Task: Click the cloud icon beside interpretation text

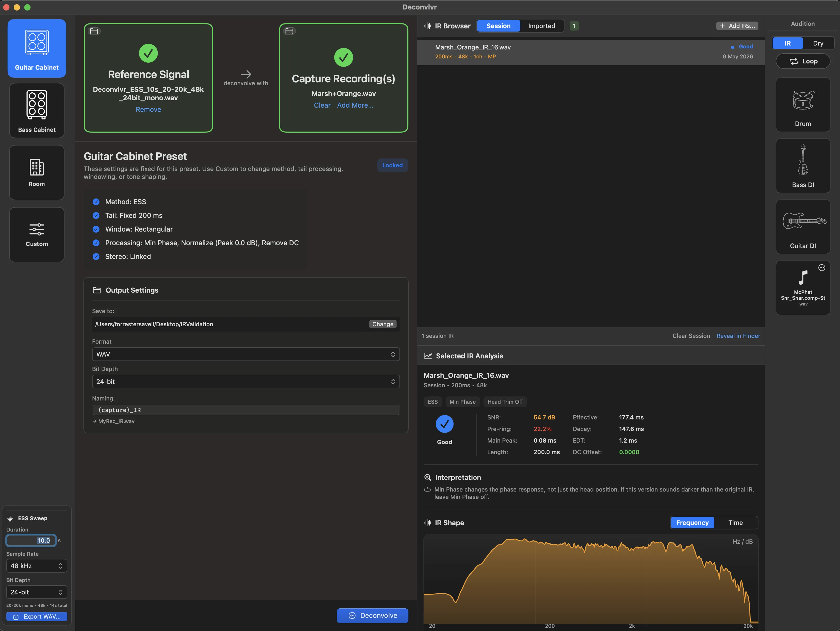Action: (428, 489)
